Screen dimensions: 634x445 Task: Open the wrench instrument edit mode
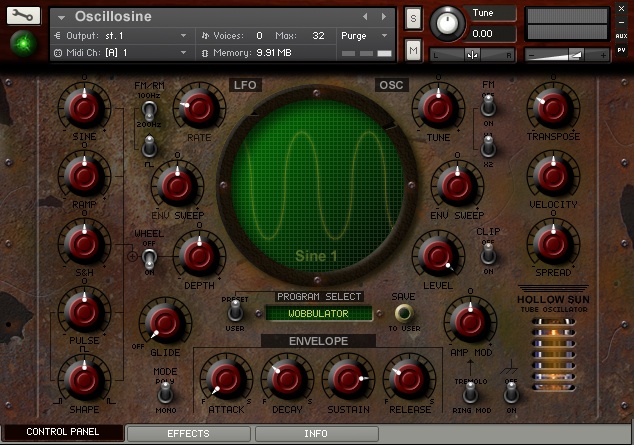23,15
